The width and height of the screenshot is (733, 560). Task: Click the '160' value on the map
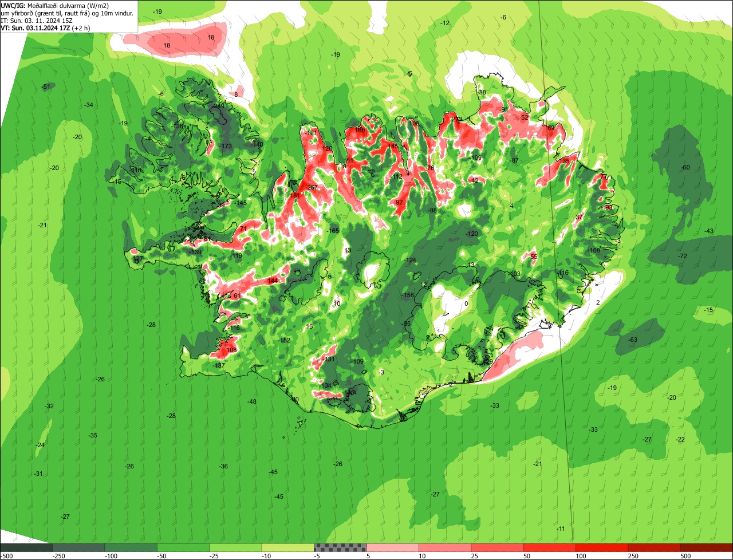click(x=360, y=130)
